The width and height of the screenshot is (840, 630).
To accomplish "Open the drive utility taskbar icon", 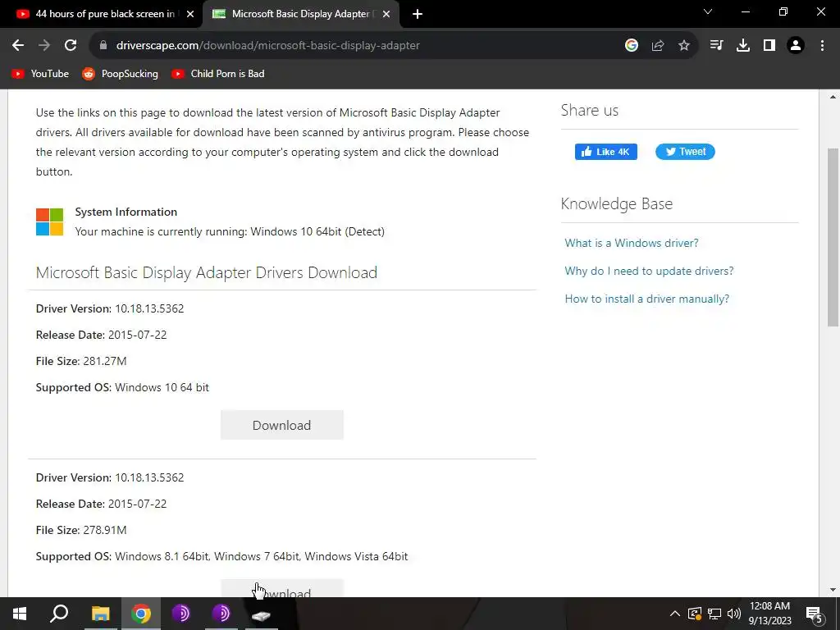I will point(262,614).
